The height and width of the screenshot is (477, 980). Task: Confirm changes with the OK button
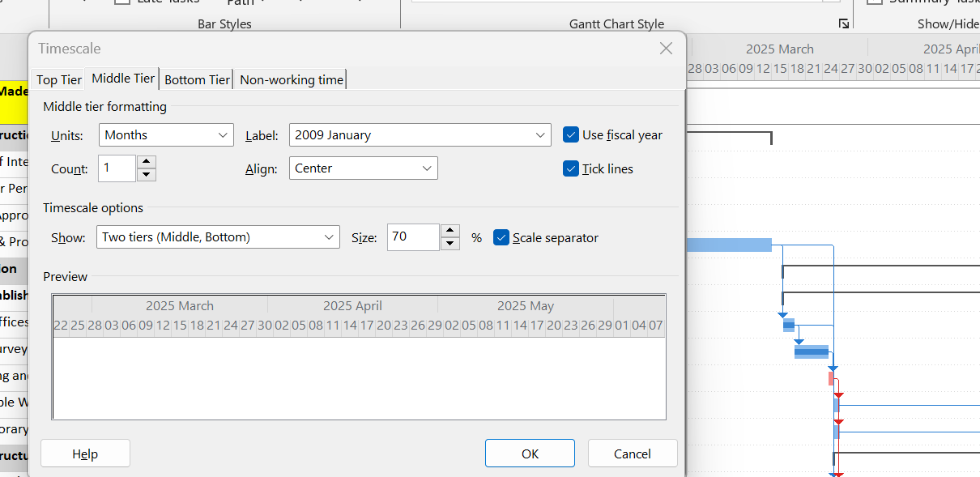(530, 453)
